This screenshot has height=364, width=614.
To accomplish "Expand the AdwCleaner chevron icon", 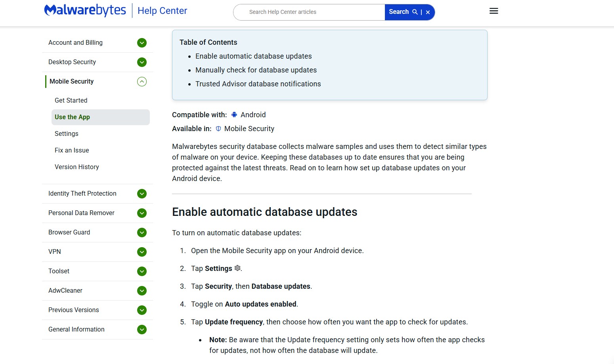I will click(x=142, y=291).
